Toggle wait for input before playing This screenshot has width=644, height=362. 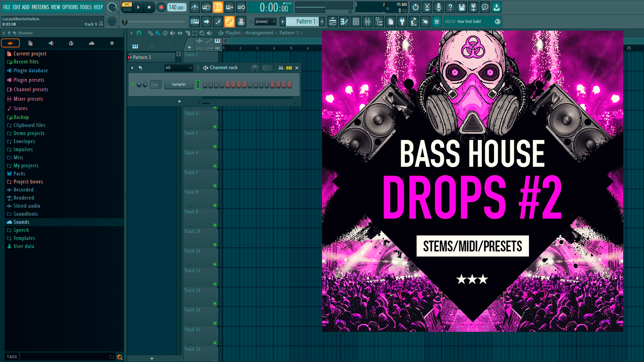click(x=206, y=7)
